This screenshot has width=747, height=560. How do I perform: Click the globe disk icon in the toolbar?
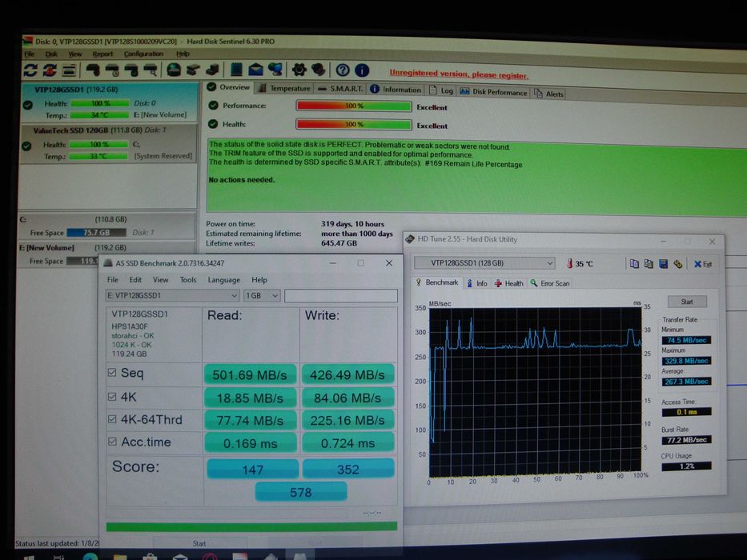point(174,70)
